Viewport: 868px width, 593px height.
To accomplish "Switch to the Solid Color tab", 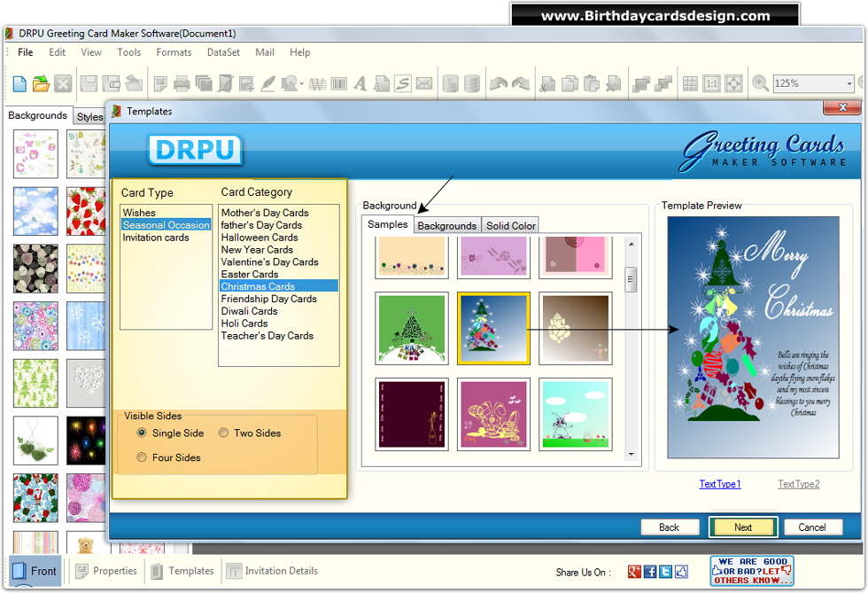I will pyautogui.click(x=511, y=225).
